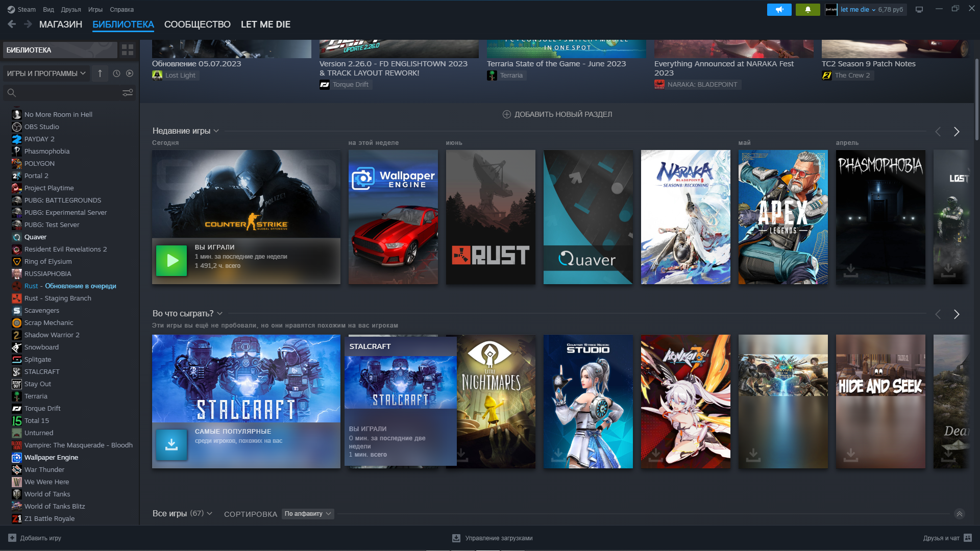Show ready-to-play games icon
Screen dimensions: 980x551
point(130,73)
